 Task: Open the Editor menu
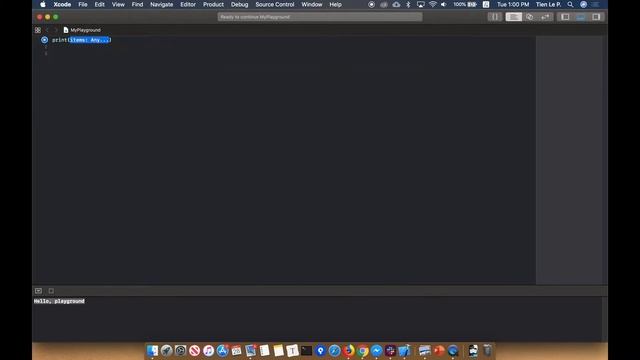(x=188, y=4)
